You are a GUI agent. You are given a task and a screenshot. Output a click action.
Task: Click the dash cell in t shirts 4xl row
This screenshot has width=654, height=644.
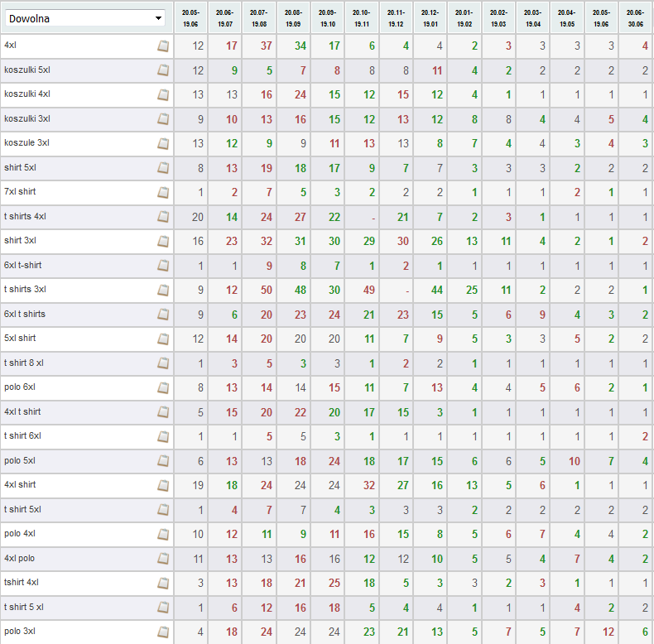(x=373, y=218)
